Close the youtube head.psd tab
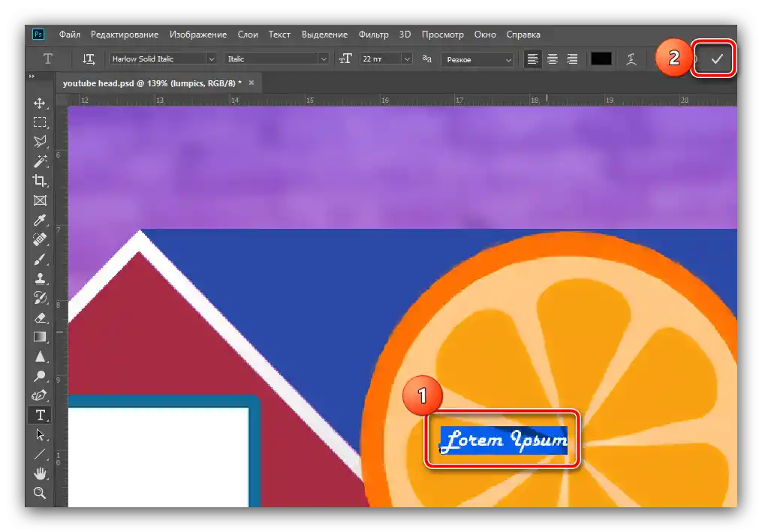 click(x=251, y=83)
